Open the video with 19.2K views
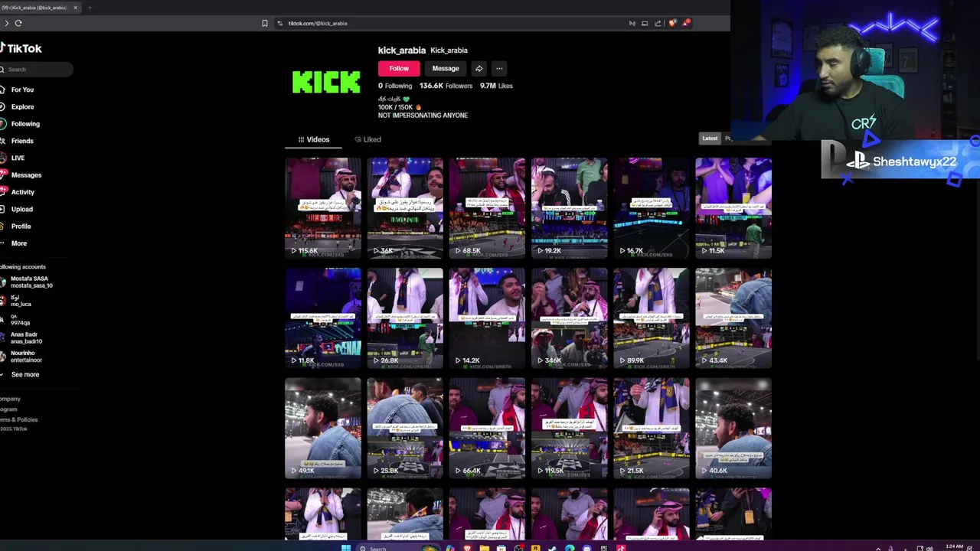This screenshot has width=980, height=551. pyautogui.click(x=570, y=208)
